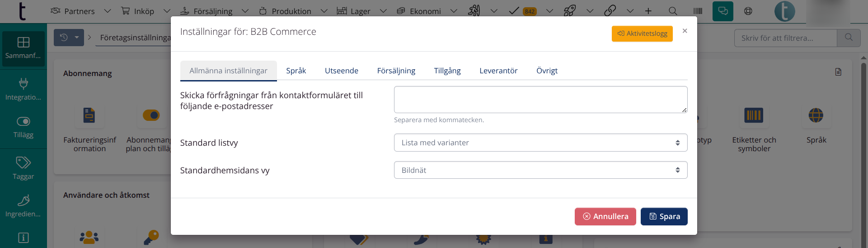
Task: Select the Leverantör tab
Action: tap(498, 71)
